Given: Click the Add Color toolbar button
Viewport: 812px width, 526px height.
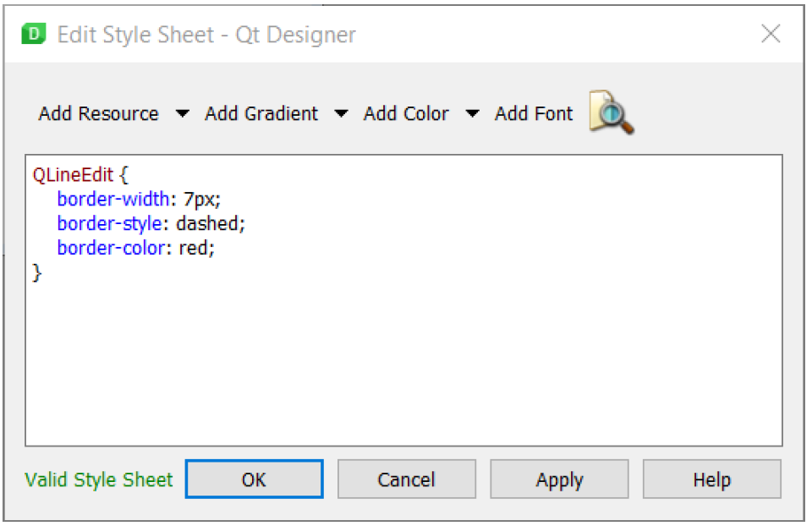Looking at the screenshot, I should coord(406,113).
